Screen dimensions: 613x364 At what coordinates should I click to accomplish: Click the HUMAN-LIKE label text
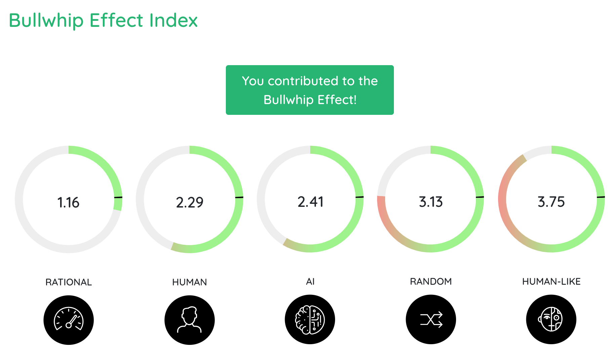coord(551,281)
